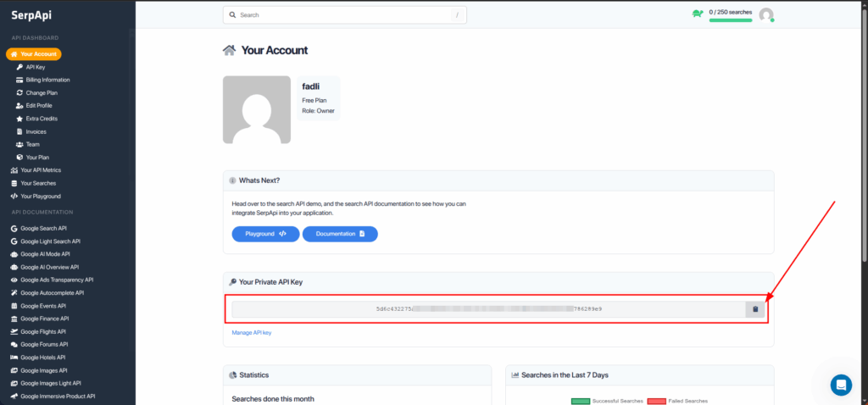Open the Playground button

pos(265,234)
